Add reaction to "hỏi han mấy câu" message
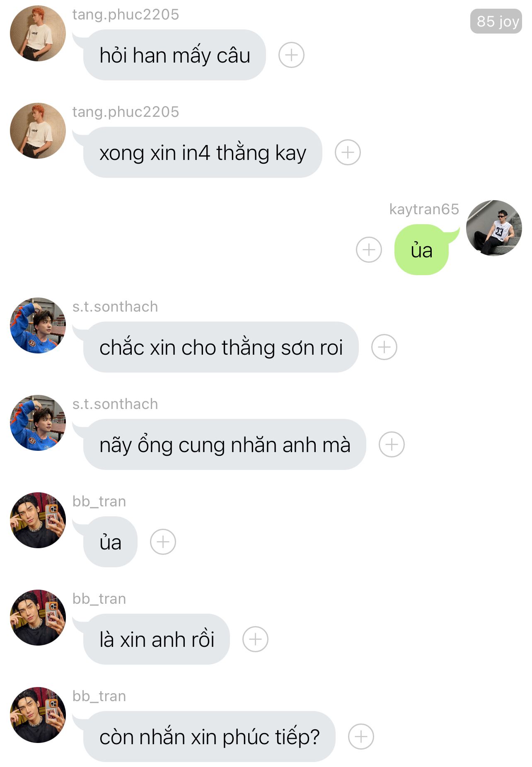 tap(291, 55)
